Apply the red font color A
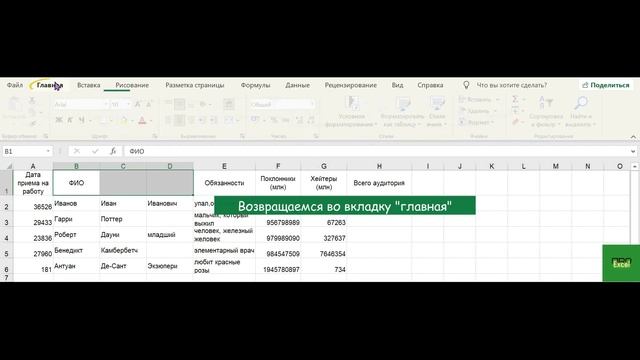The image size is (640, 360). pyautogui.click(x=142, y=120)
